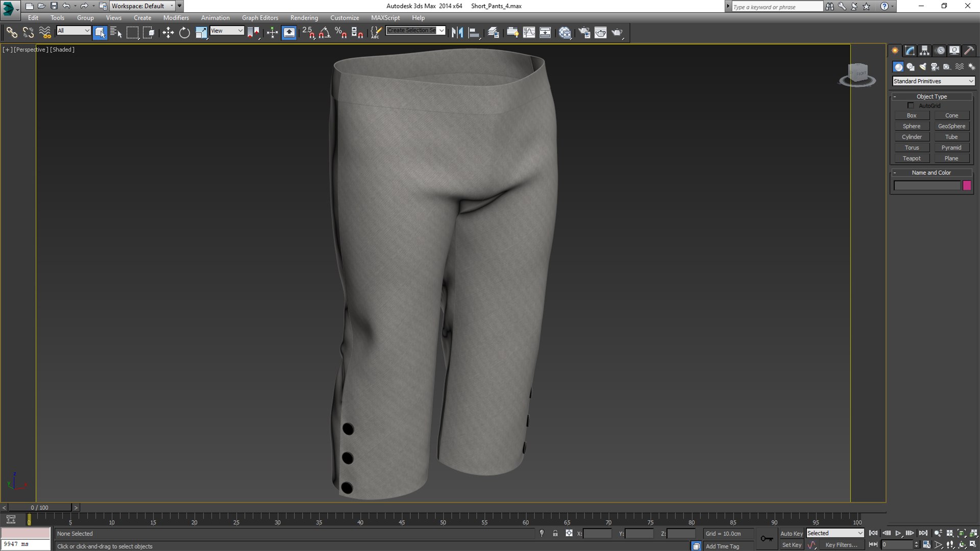
Task: Open the Workspace: Default dropdown
Action: click(x=142, y=6)
